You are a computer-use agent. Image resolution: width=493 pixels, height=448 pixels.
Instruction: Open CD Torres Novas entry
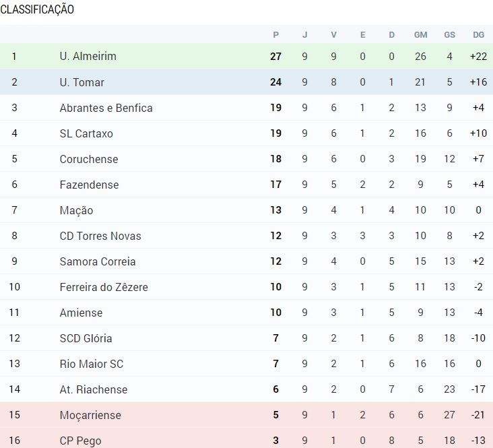coord(100,236)
